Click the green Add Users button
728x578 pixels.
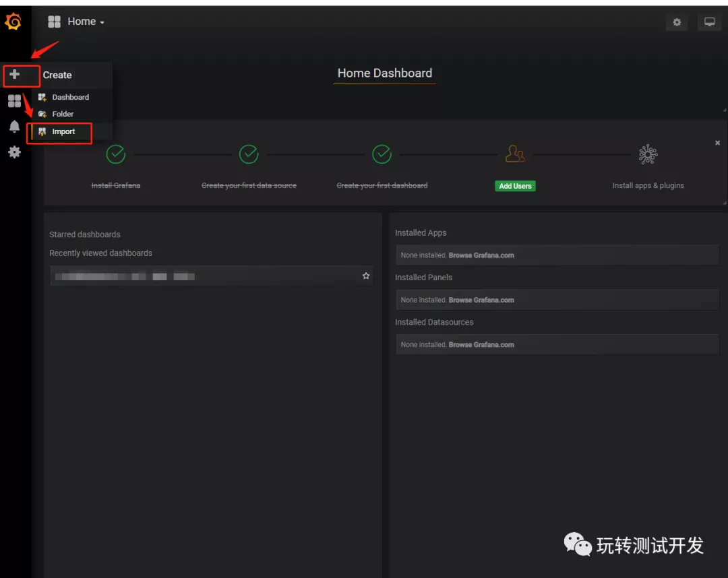point(515,185)
